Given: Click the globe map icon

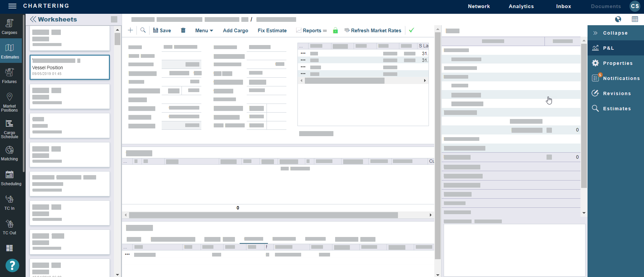Looking at the screenshot, I should [618, 19].
